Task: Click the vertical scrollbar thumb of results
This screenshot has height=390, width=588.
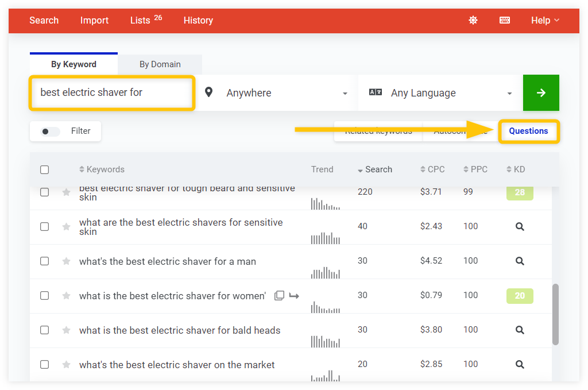Action: (x=555, y=314)
